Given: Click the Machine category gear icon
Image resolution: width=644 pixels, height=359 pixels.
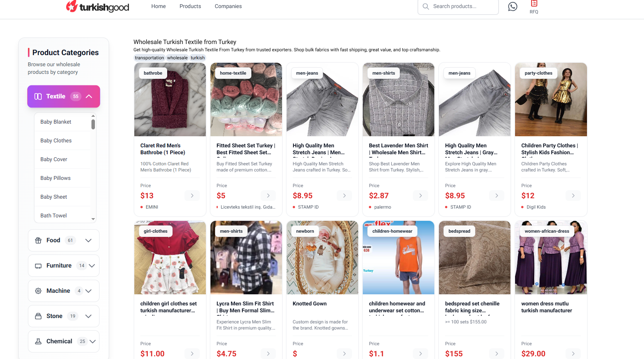Looking at the screenshot, I should (x=38, y=291).
